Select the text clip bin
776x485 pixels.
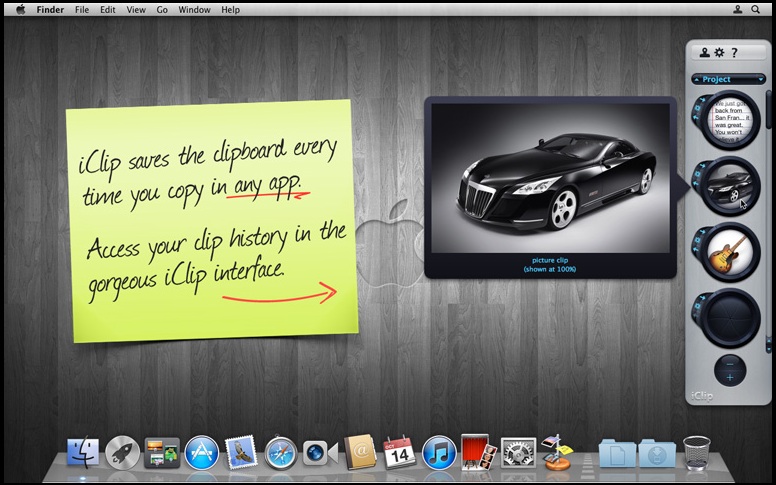(x=731, y=119)
